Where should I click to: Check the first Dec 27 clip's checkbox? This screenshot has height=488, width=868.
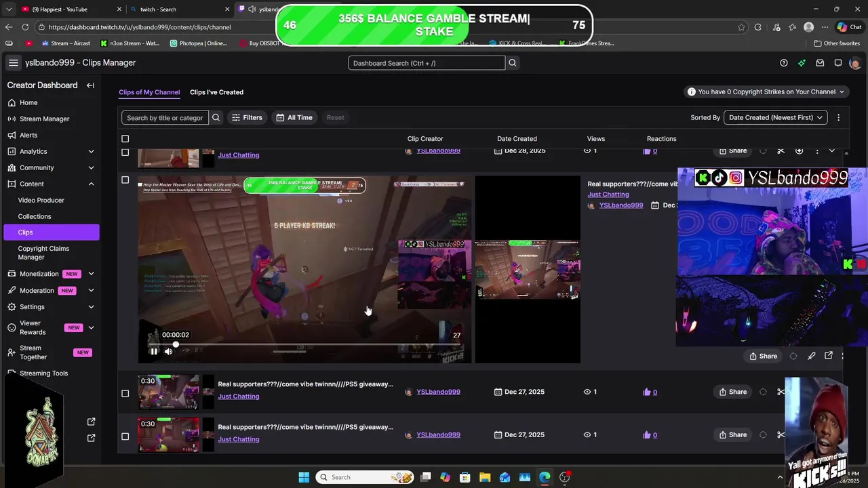125,393
